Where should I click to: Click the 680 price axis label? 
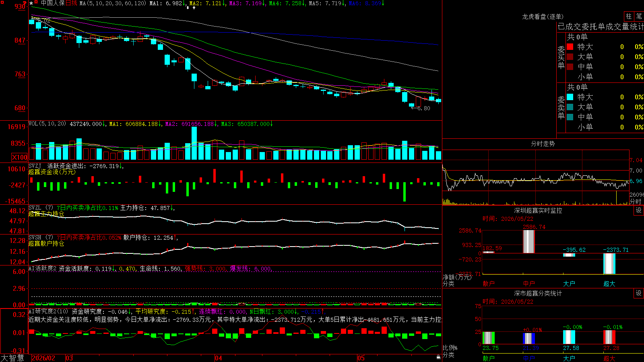point(20,108)
